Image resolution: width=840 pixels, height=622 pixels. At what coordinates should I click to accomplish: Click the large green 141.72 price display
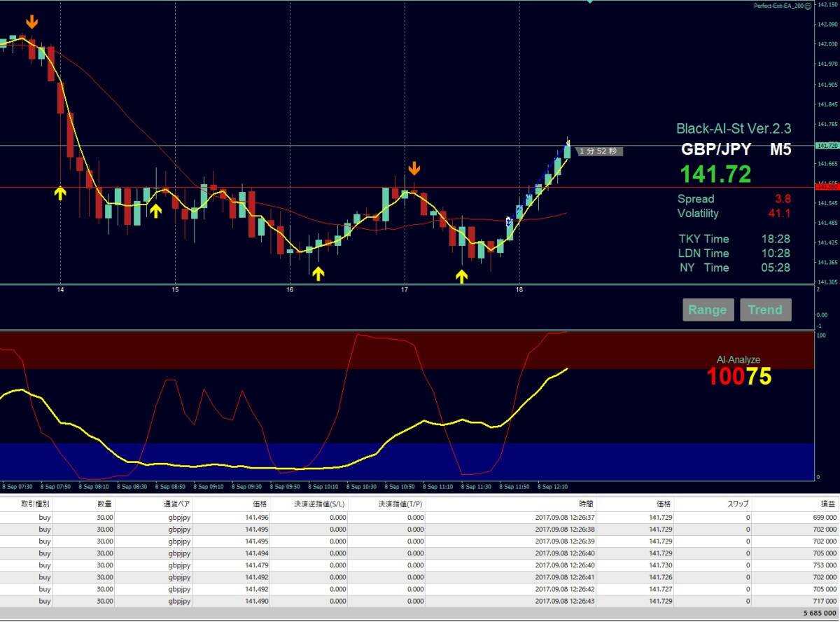(x=715, y=174)
